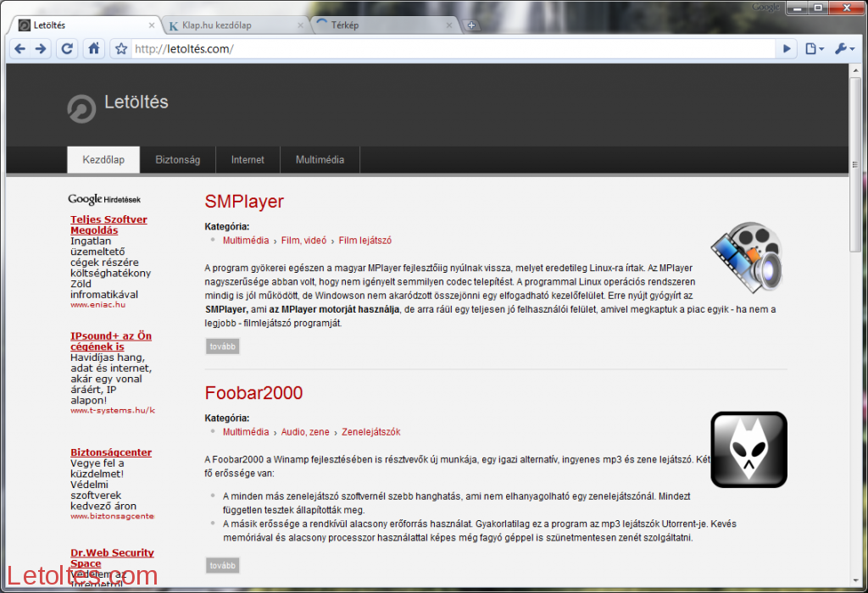Switch to the Térkép tab

click(x=385, y=25)
